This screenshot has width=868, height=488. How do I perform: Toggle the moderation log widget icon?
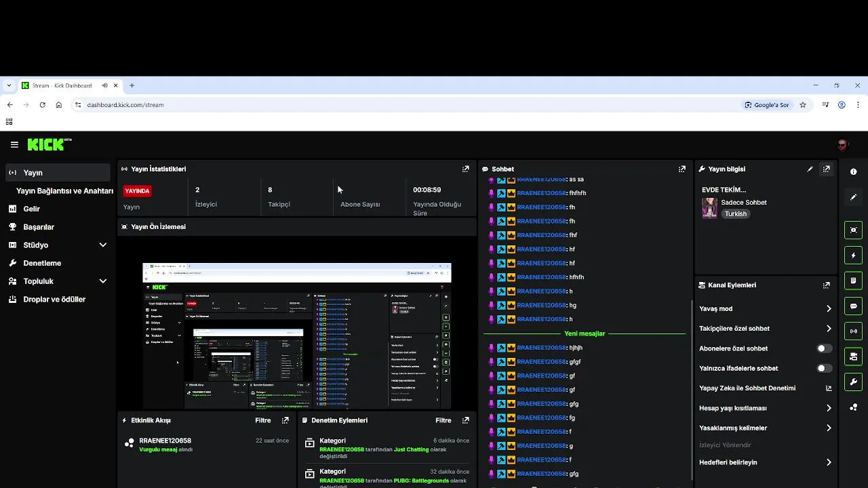(853, 281)
